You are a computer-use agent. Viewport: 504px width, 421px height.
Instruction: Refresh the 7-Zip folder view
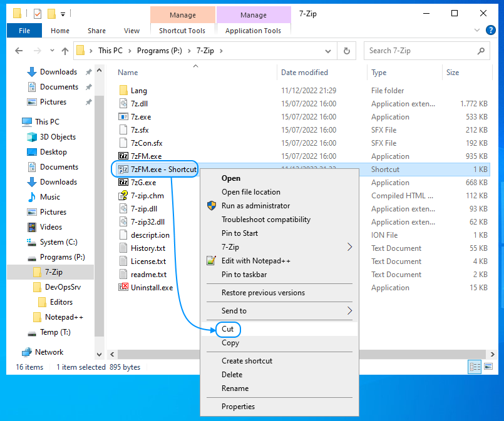pos(346,51)
